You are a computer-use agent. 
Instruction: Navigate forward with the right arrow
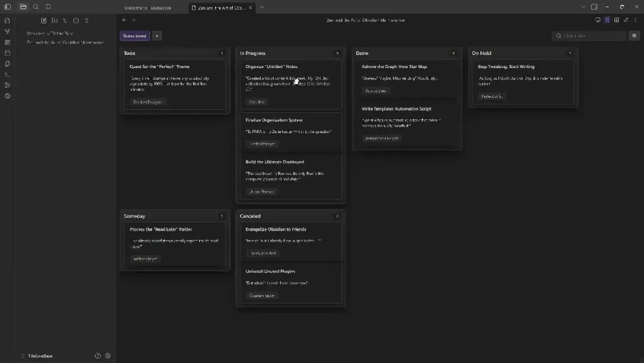click(x=134, y=20)
